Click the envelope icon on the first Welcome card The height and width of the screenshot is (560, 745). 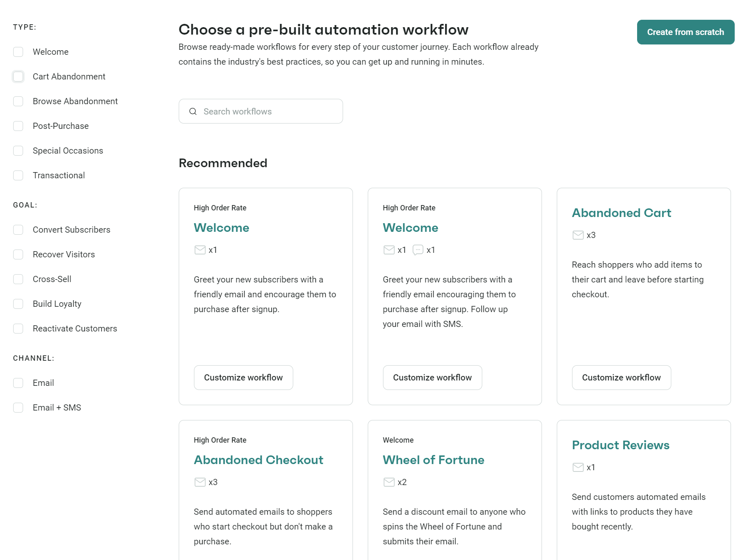coord(199,250)
